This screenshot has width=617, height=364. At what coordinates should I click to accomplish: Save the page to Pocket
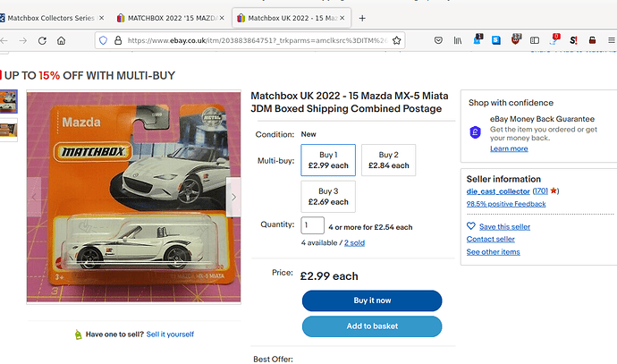(438, 40)
